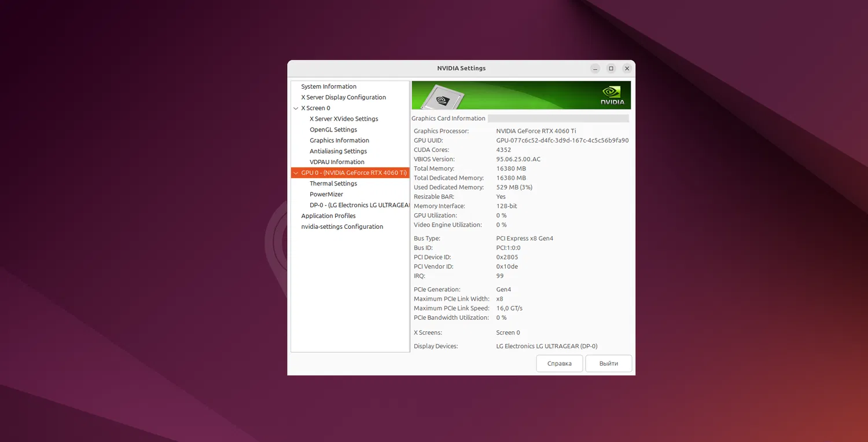Click the PCIe Bandwidth Utilization label

click(x=451, y=317)
